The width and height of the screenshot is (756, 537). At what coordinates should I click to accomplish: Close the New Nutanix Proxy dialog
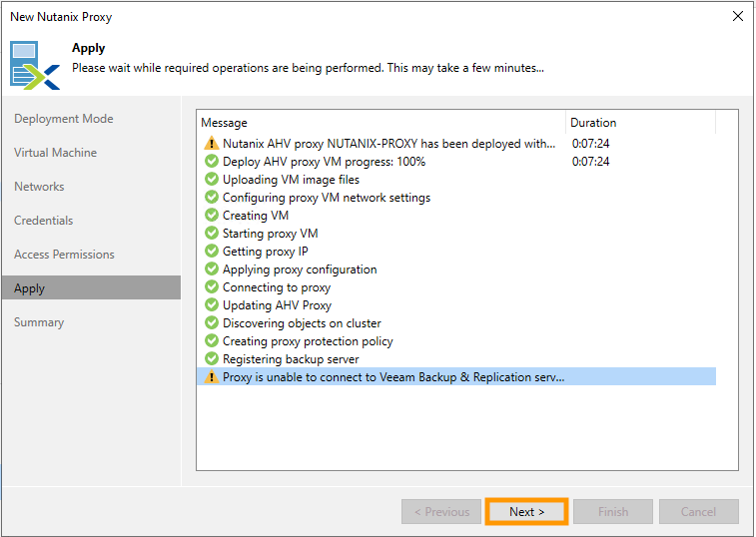[x=738, y=16]
